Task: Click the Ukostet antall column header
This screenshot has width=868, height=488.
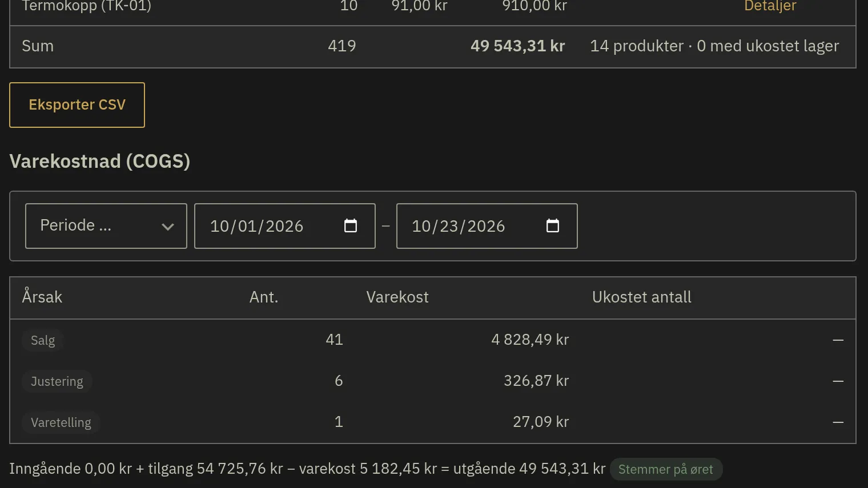Action: pyautogui.click(x=642, y=297)
